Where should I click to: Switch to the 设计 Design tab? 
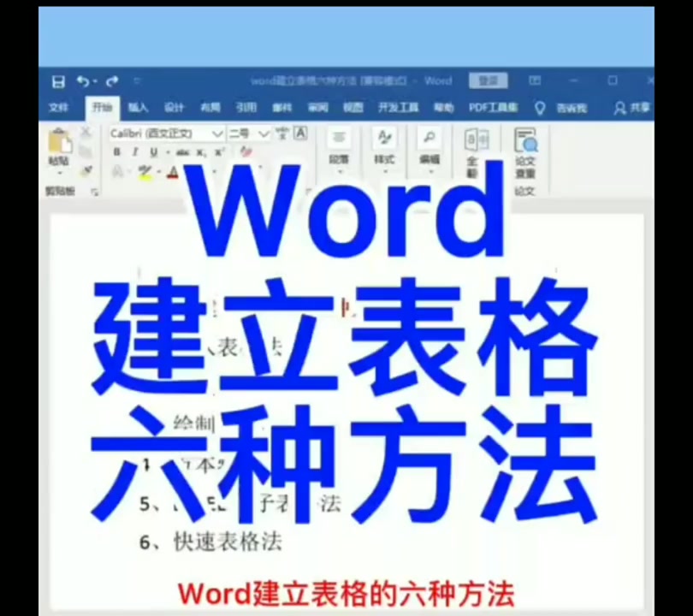point(174,108)
